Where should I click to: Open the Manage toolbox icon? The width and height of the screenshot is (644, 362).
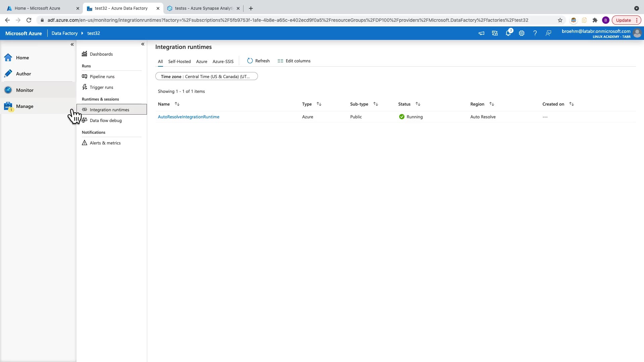8,106
